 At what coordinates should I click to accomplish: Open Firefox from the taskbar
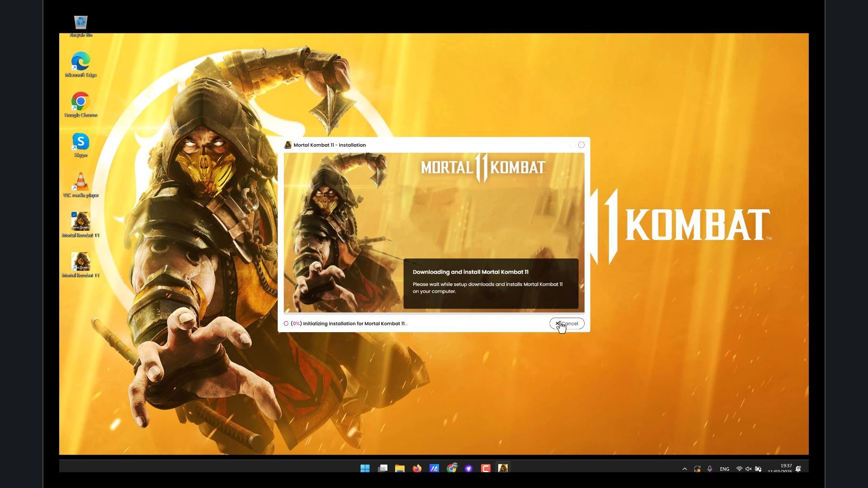pyautogui.click(x=417, y=469)
